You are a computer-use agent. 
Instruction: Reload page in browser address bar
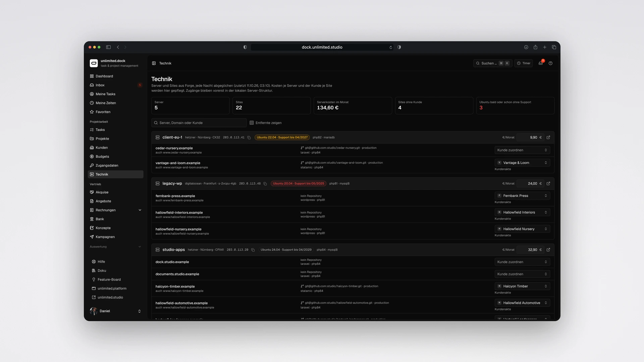pos(391,47)
